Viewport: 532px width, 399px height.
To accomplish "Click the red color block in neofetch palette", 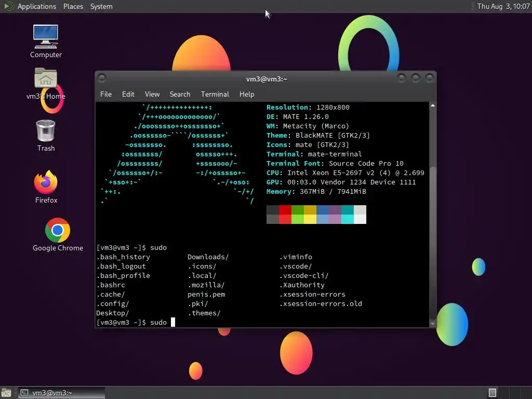I will coord(285,215).
